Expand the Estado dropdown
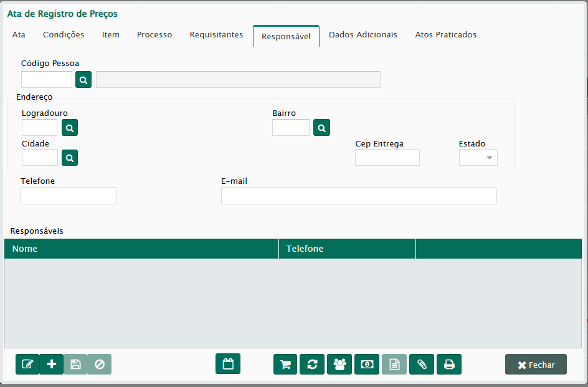Viewport: 588px width, 387px height. [x=478, y=158]
